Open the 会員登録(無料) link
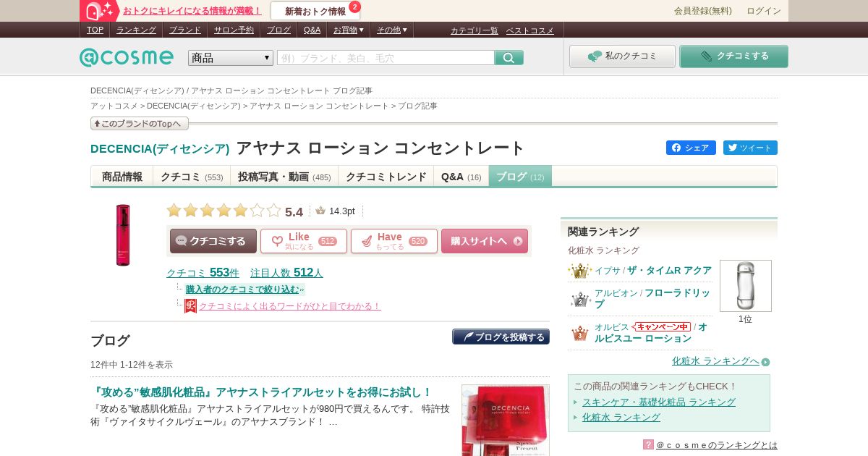Image resolution: width=868 pixels, height=456 pixels. [703, 11]
